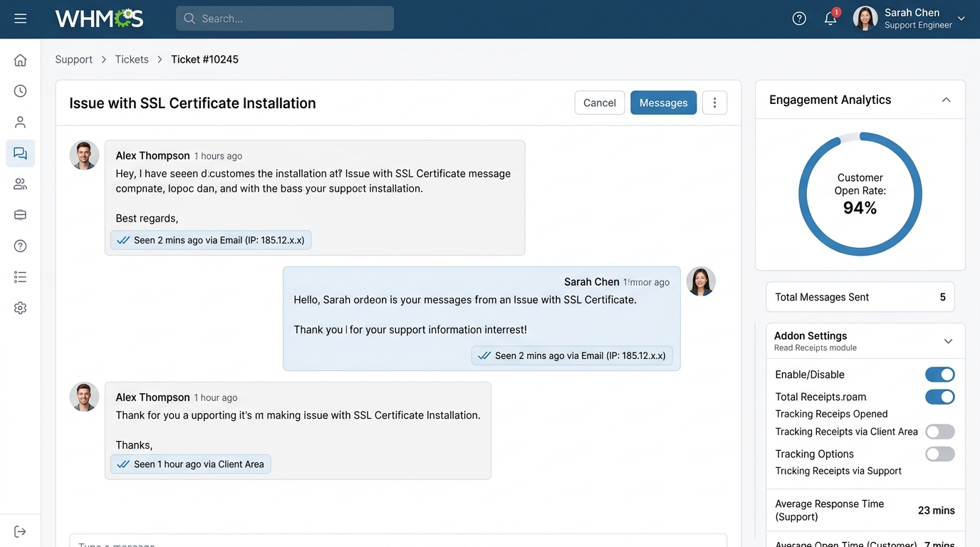
Task: Open the briefcase sidebar icon
Action: (x=20, y=215)
